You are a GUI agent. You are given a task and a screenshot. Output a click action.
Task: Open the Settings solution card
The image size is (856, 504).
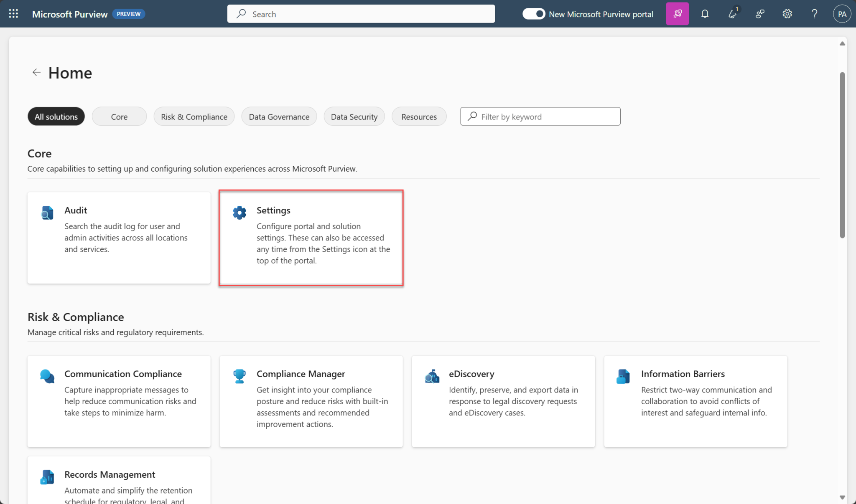(311, 238)
